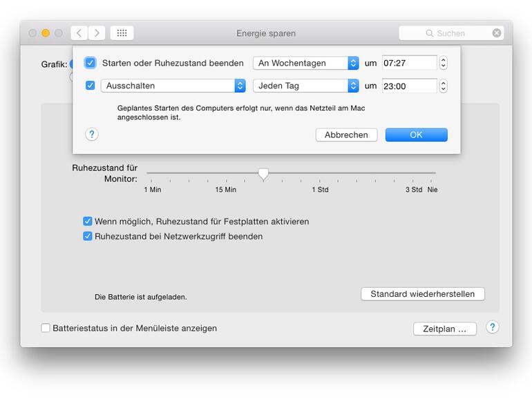The image size is (532, 399).
Task: Click the yellow minimize window button
Action: click(x=46, y=33)
